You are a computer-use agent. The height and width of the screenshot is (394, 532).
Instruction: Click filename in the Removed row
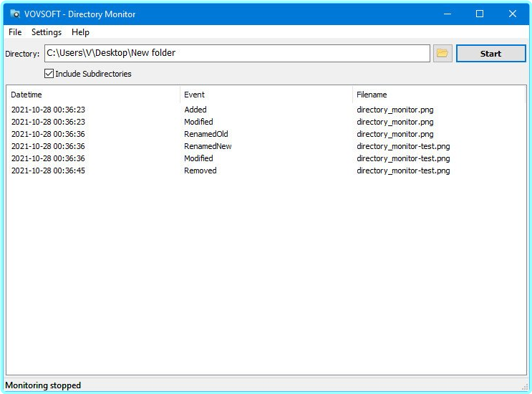pyautogui.click(x=403, y=170)
